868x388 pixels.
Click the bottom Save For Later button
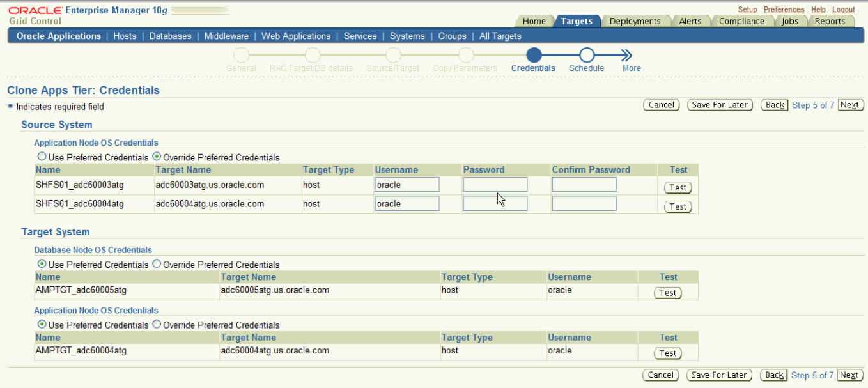point(719,375)
